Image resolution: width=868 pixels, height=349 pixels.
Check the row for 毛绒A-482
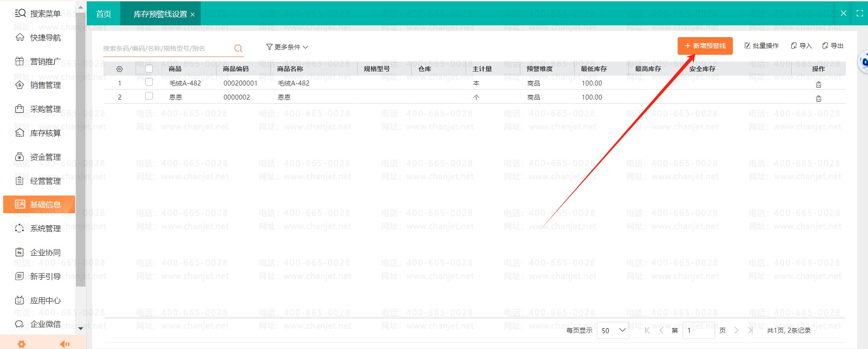(x=149, y=82)
